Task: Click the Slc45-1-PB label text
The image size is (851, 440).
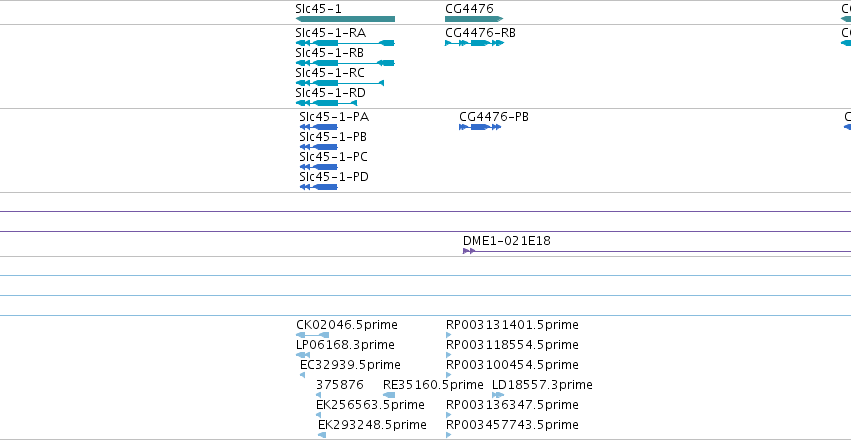Action: [333, 137]
